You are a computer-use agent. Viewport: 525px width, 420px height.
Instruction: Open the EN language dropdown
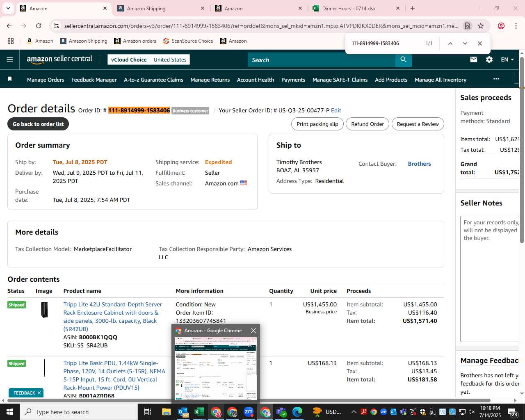click(x=507, y=60)
